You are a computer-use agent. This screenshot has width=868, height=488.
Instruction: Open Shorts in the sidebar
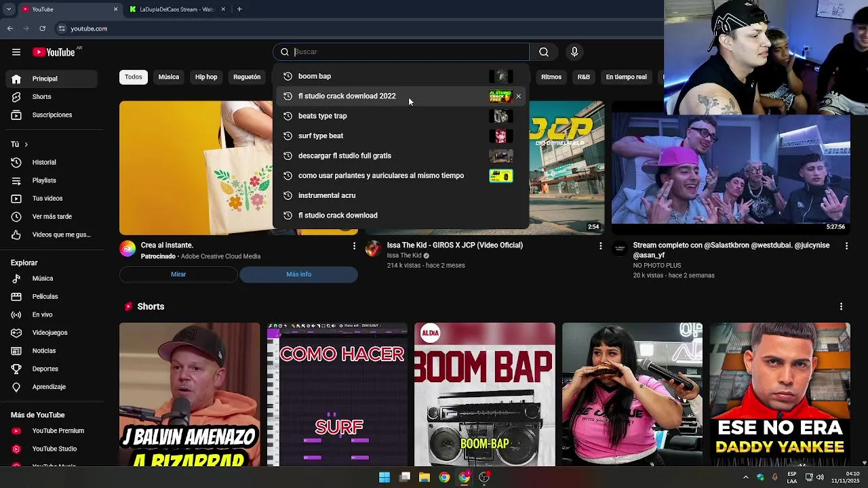pos(52,97)
